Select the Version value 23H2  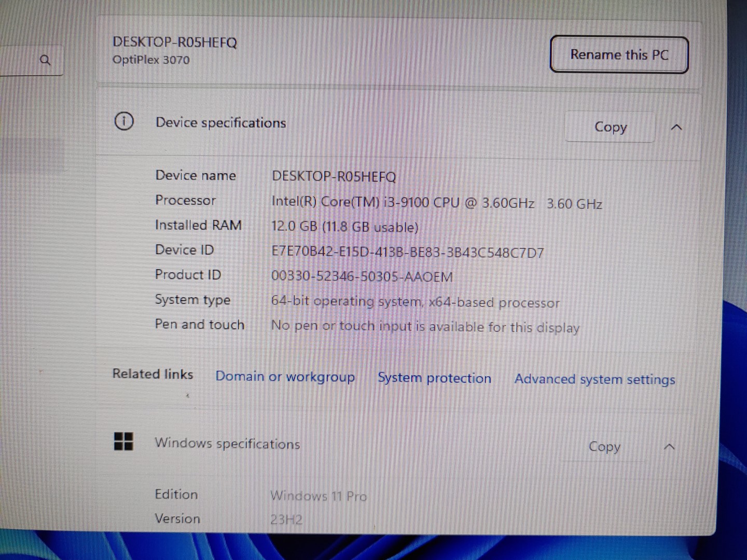[x=286, y=520]
